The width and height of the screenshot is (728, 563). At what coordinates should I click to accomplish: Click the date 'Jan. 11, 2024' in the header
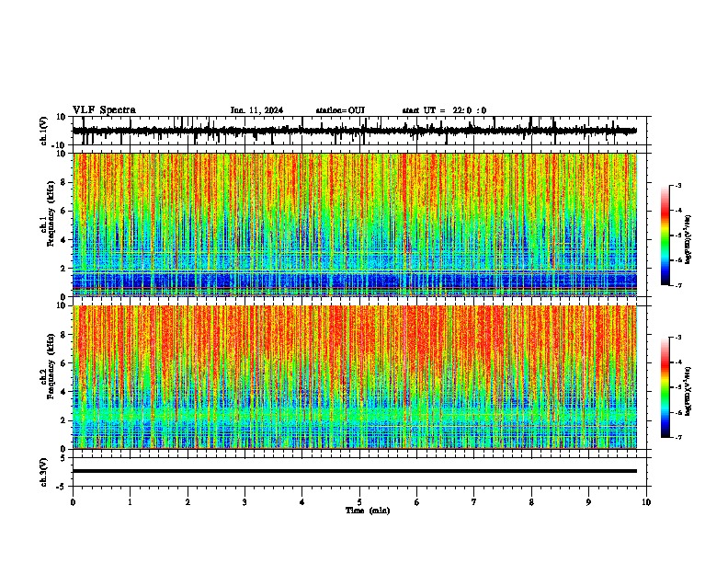[256, 110]
